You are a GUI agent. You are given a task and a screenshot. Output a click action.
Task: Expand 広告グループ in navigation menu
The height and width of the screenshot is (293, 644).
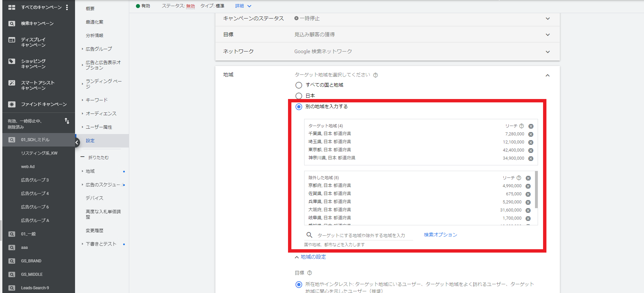(99, 49)
